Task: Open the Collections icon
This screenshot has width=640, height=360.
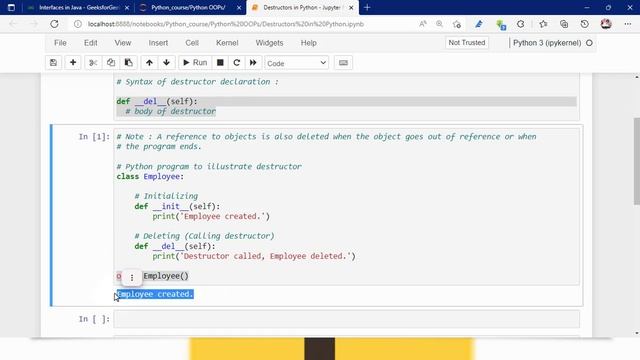Action: [564, 24]
